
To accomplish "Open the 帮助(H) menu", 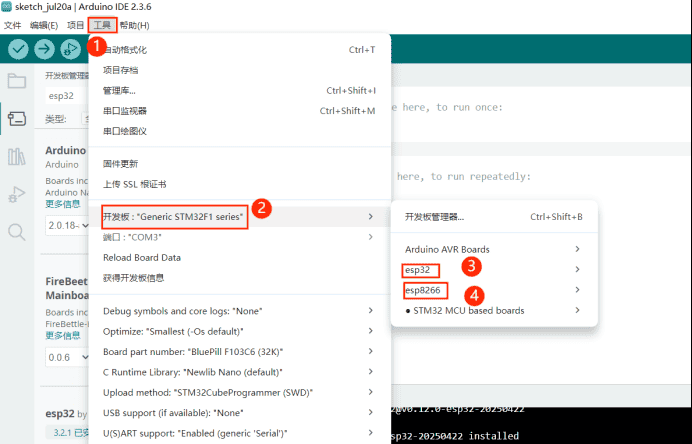I will pos(134,24).
